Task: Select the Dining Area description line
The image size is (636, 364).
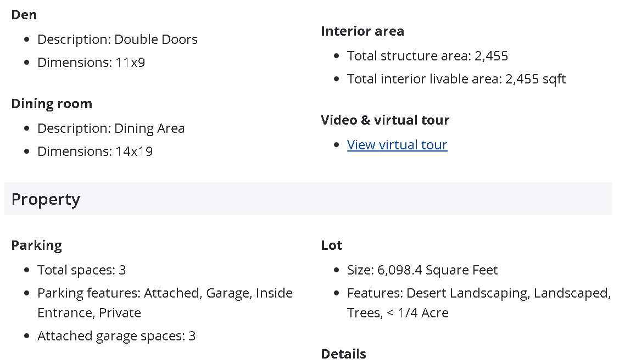Action: tap(110, 128)
